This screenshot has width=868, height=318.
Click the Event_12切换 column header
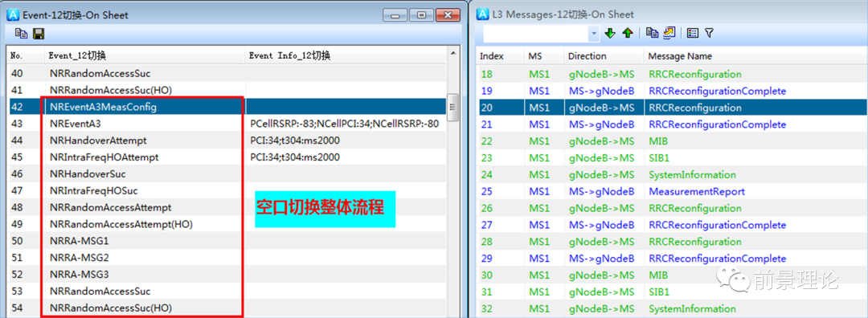145,55
